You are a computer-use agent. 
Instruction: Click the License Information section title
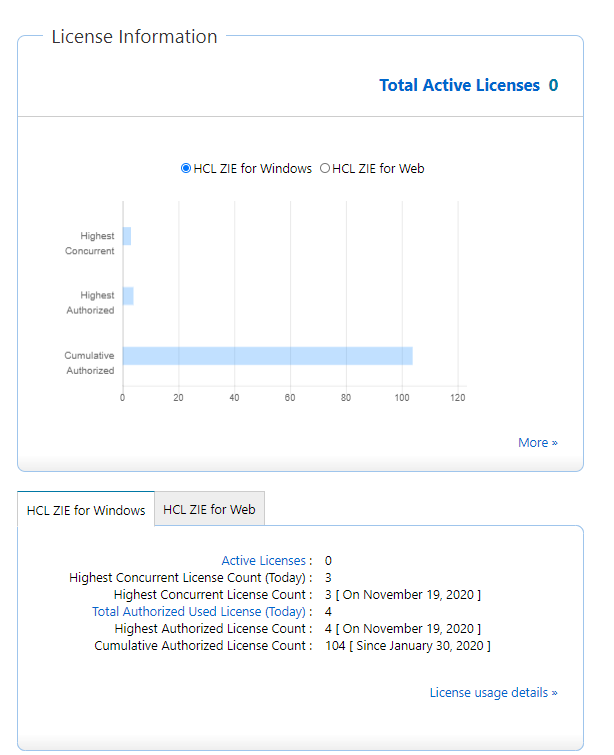coord(134,37)
